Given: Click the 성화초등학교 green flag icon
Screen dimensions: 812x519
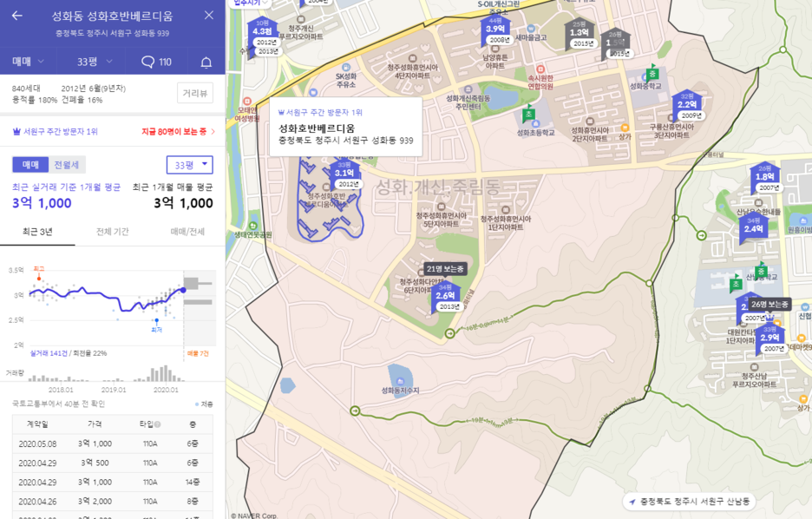Looking at the screenshot, I should (x=528, y=114).
